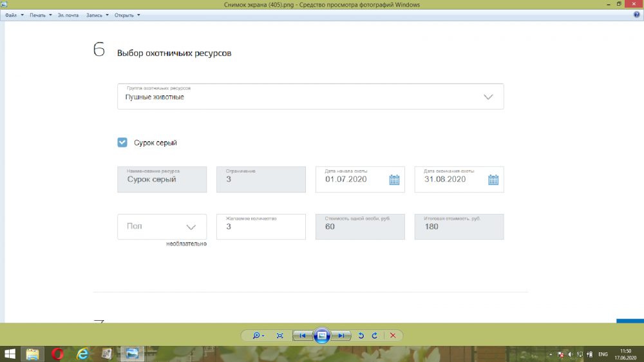Click the Желаемое количество input field
The image size is (644, 362).
coord(261,227)
